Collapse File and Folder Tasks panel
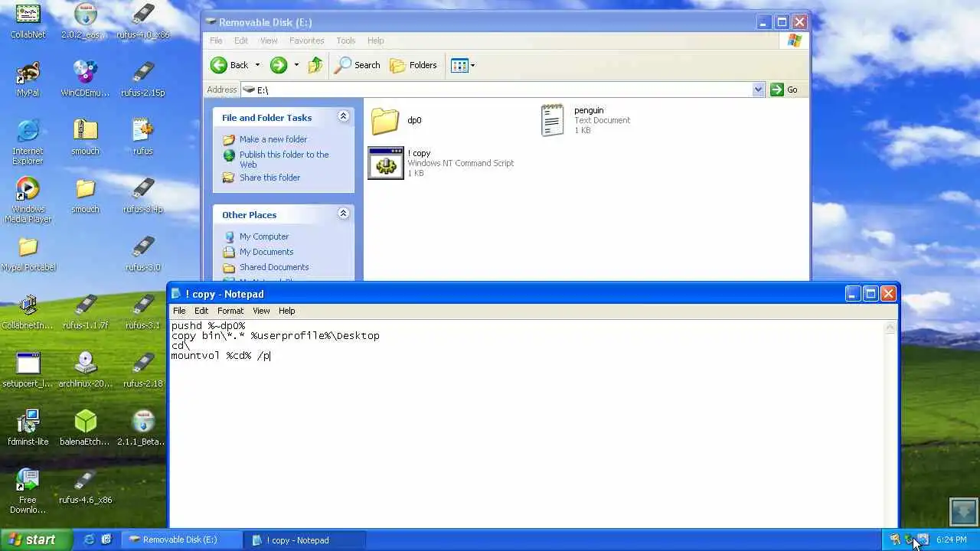 (343, 117)
